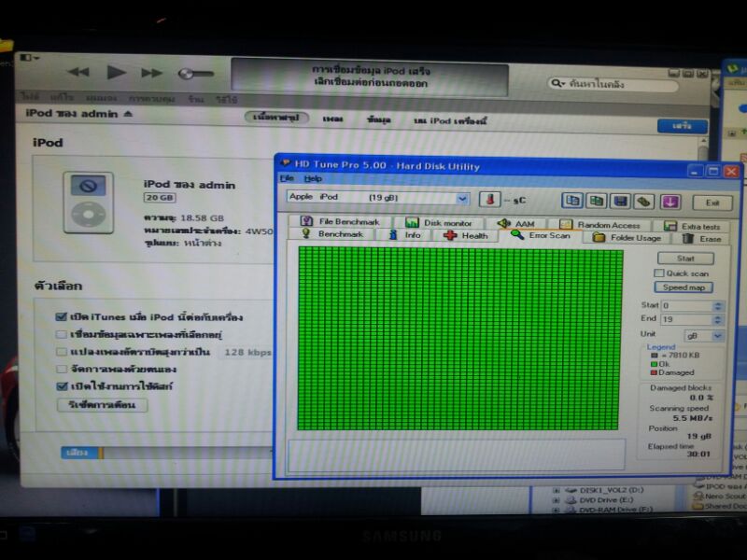Image resolution: width=747 pixels, height=560 pixels.
Task: Open the 128 kbps bitrate dropdown
Action: (x=247, y=352)
